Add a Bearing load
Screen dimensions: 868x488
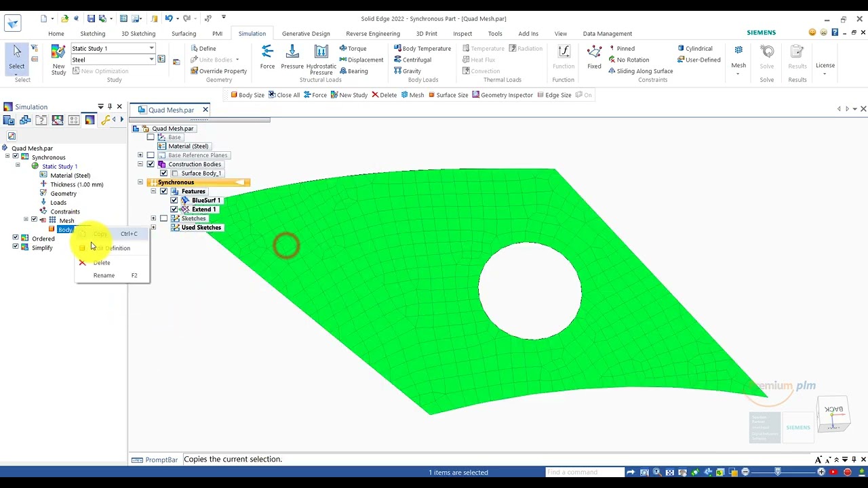[353, 71]
